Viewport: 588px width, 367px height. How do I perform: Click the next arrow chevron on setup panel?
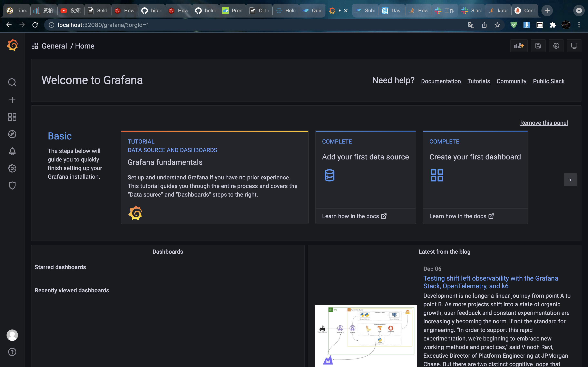570,180
